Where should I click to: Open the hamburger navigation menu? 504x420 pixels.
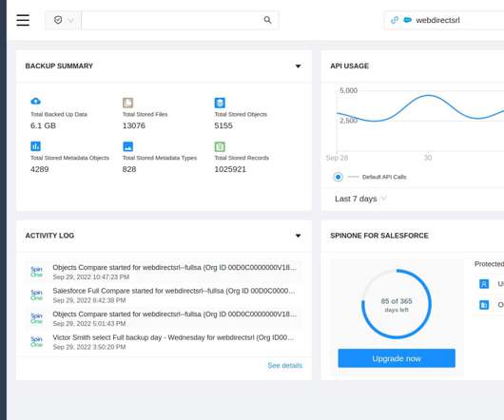pyautogui.click(x=23, y=20)
